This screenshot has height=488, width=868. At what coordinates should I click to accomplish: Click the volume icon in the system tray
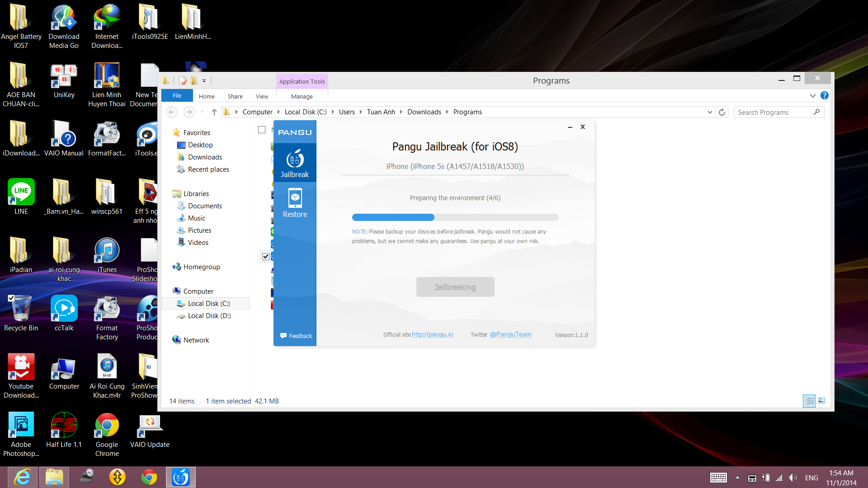(793, 478)
